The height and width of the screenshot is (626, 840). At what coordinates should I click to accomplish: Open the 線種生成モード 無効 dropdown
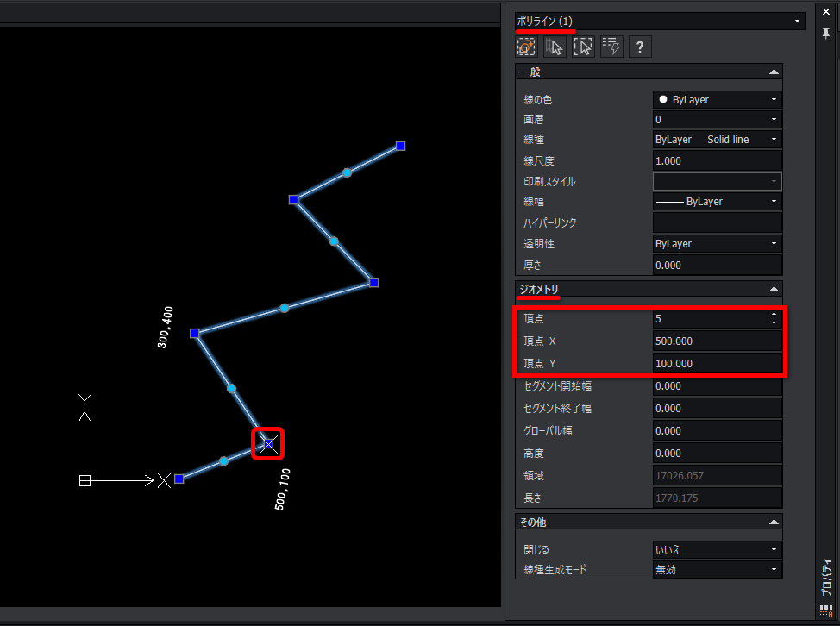(718, 570)
